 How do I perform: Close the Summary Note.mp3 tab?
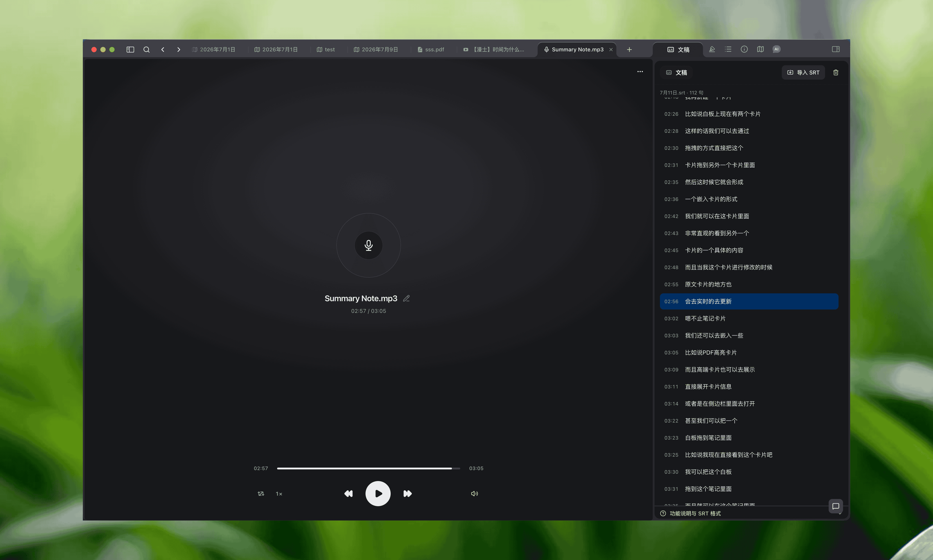611,49
